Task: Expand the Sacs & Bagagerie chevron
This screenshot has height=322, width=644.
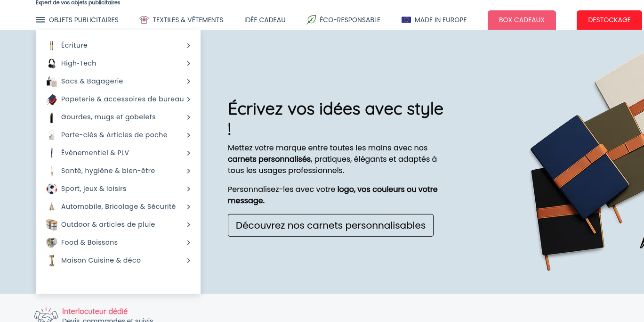Action: (188, 81)
